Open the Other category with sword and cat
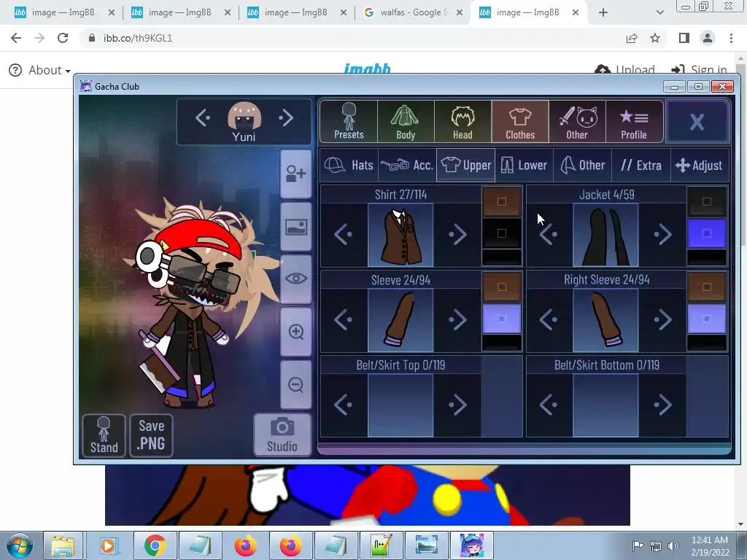Screen dimensions: 747x560 pos(577,122)
